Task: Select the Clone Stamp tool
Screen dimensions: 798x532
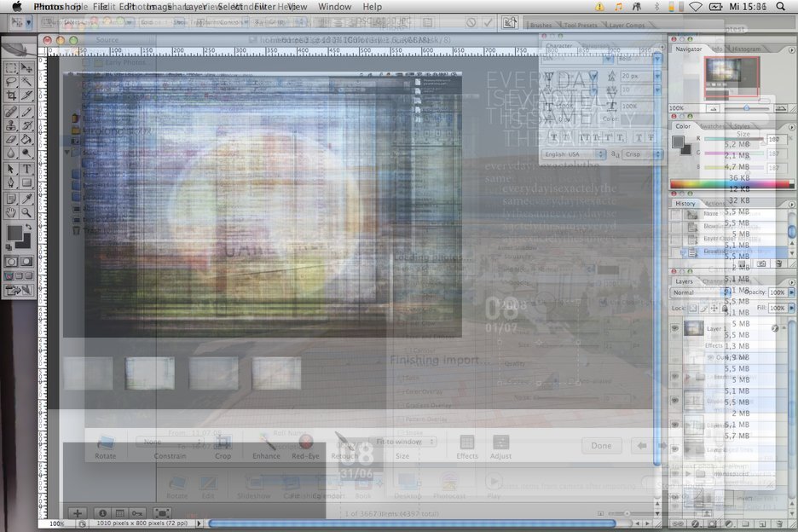Action: click(x=11, y=125)
